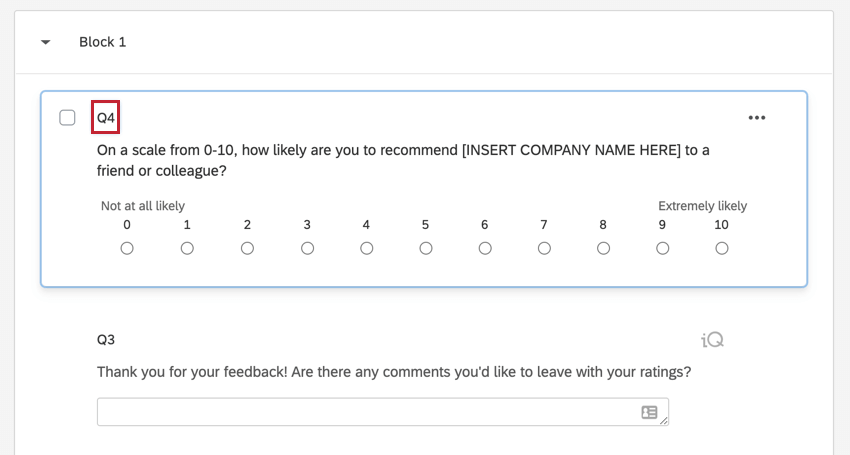The width and height of the screenshot is (850, 455).
Task: Choose rating 3 on the scale
Action: pos(307,248)
